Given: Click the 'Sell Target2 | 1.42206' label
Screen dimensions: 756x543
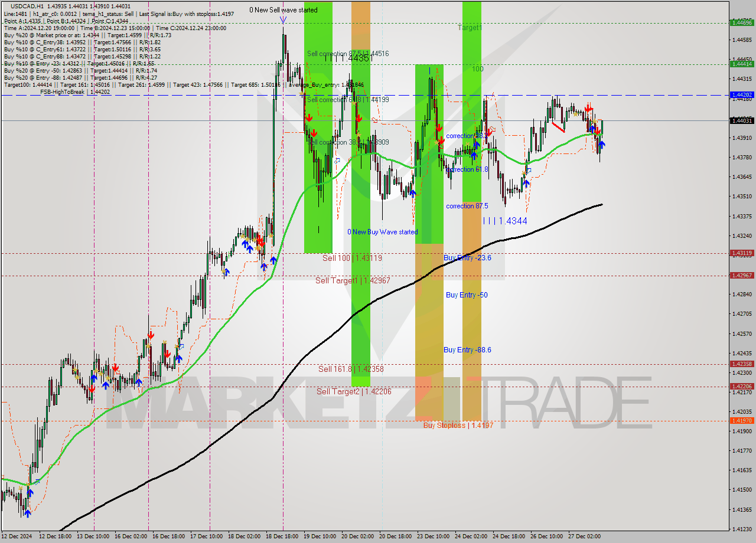Looking at the screenshot, I should (354, 391).
